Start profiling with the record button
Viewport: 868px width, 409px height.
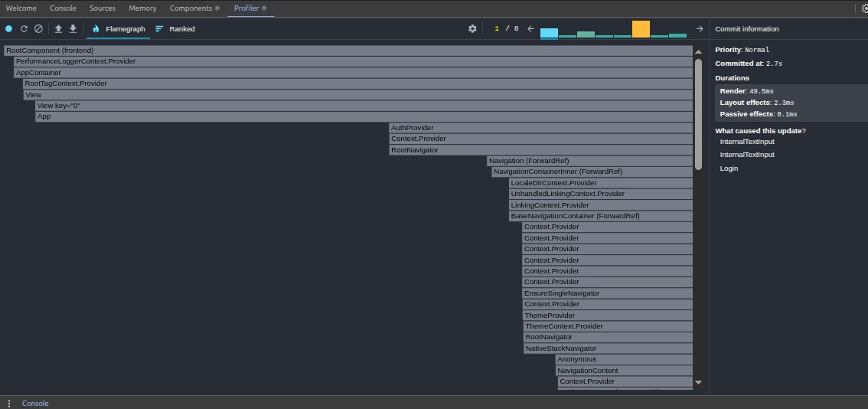[9, 29]
